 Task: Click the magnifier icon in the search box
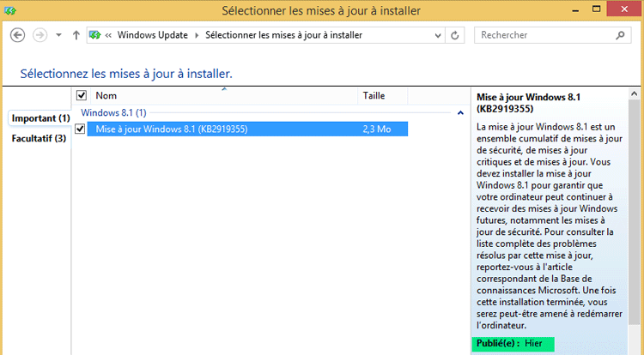click(622, 35)
